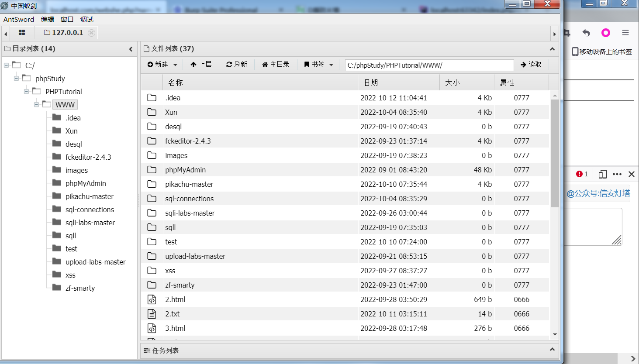Close the 127.0.0.1 tab

tap(91, 33)
